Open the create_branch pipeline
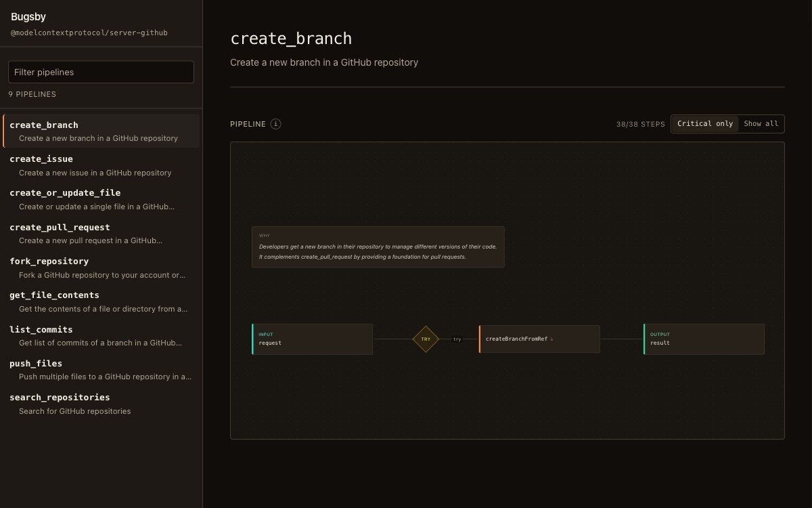This screenshot has height=508, width=812. coord(101,131)
